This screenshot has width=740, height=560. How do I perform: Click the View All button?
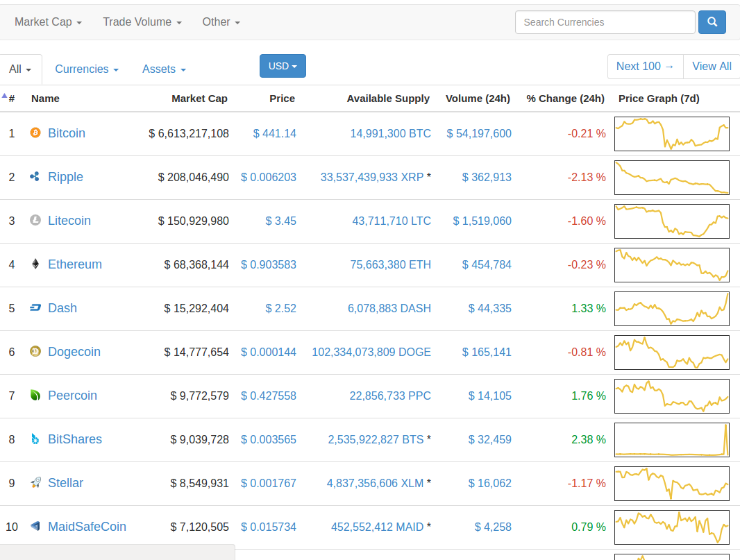(x=712, y=67)
